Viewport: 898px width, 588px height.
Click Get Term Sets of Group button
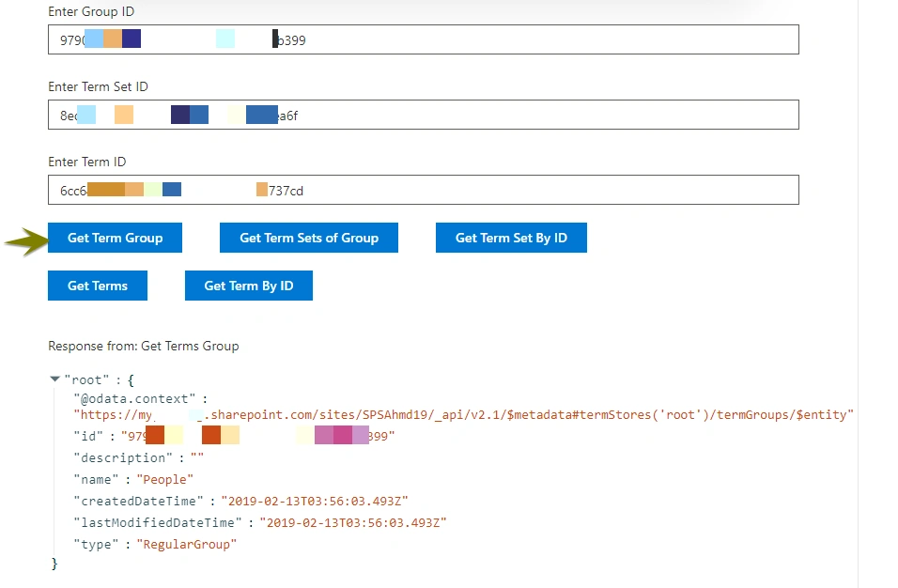[x=309, y=238]
